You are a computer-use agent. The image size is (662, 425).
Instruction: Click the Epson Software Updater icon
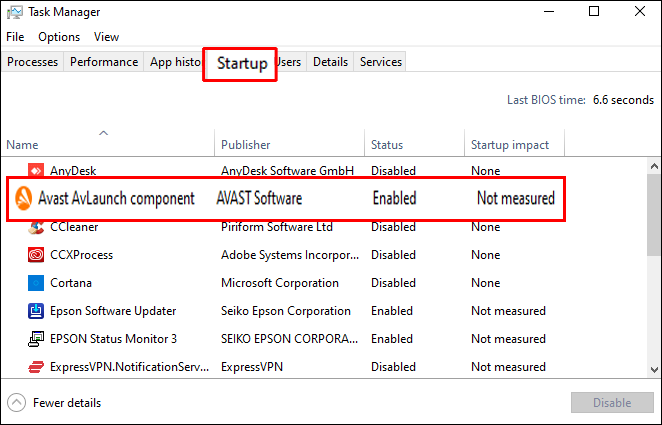pyautogui.click(x=36, y=311)
